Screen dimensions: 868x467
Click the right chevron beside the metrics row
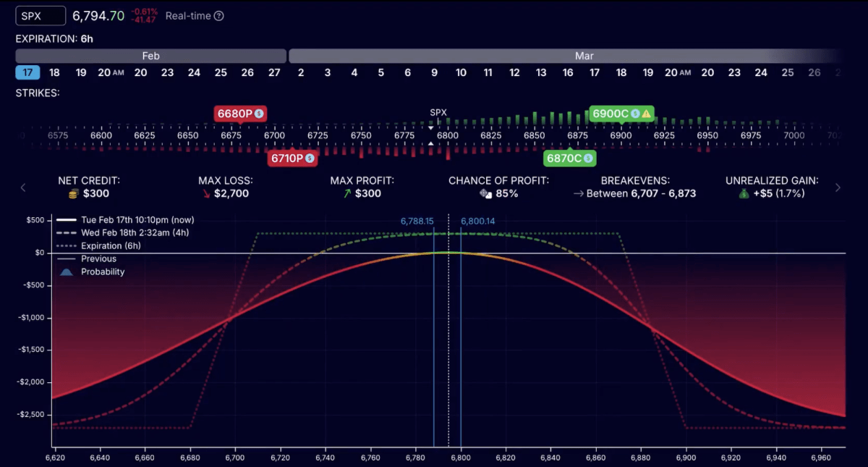(x=838, y=187)
